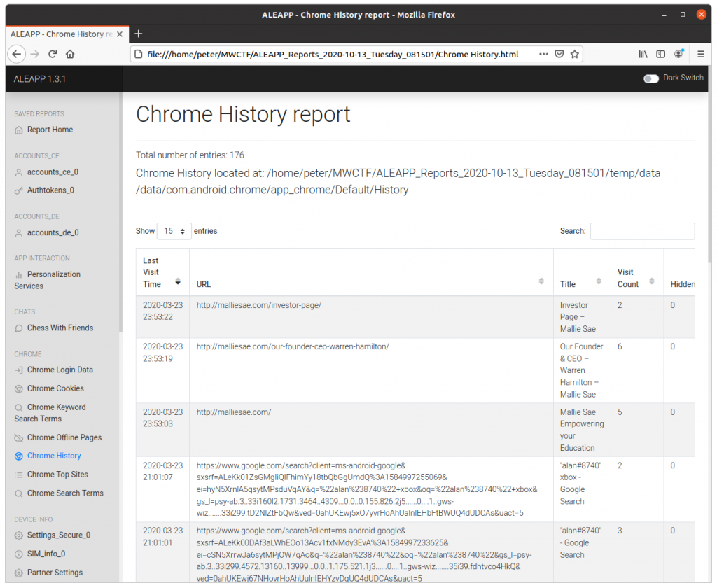Click the Firefox address bar URL
This screenshot has height=588, width=717.
[333, 55]
